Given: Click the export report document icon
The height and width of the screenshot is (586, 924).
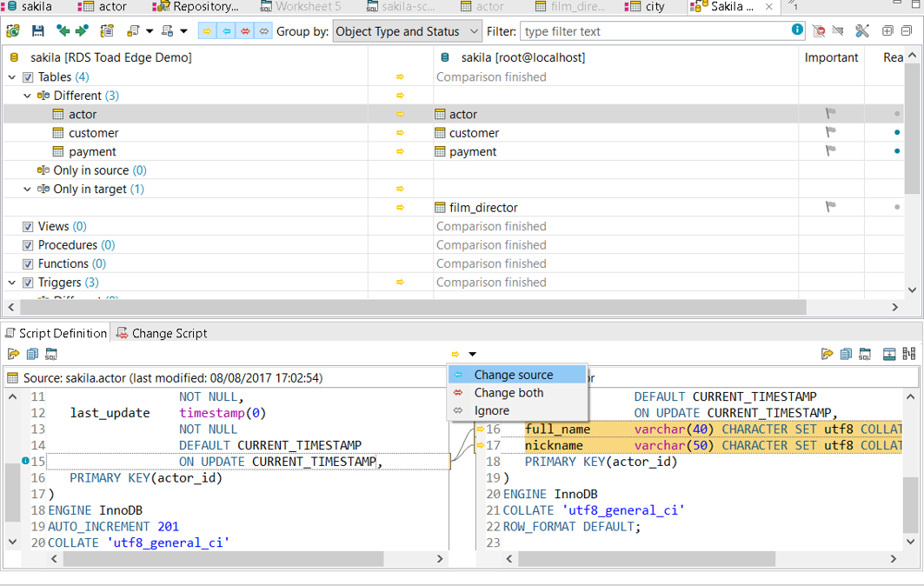Looking at the screenshot, I should [x=168, y=30].
